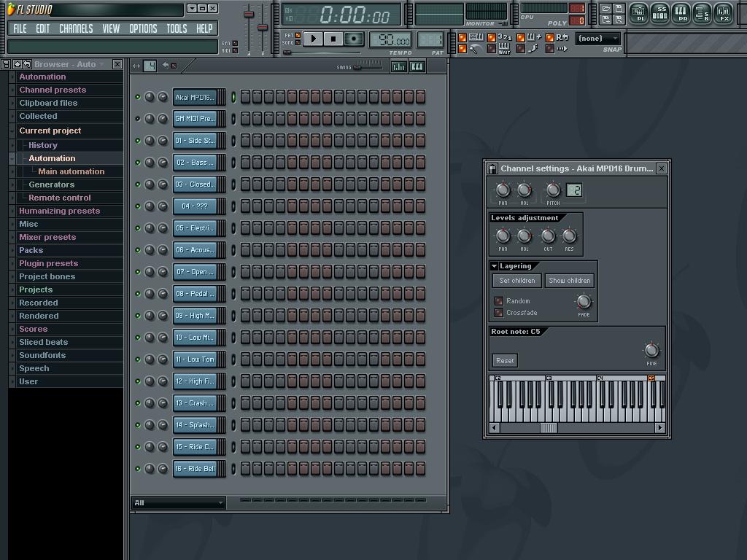Open the Mixer FX window icon
The width and height of the screenshot is (747, 560).
pyautogui.click(x=723, y=12)
